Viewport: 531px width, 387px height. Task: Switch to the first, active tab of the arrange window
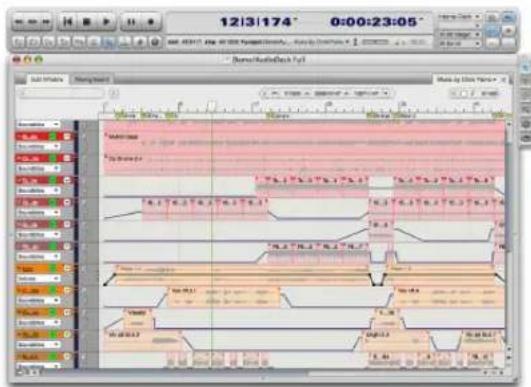coord(47,80)
